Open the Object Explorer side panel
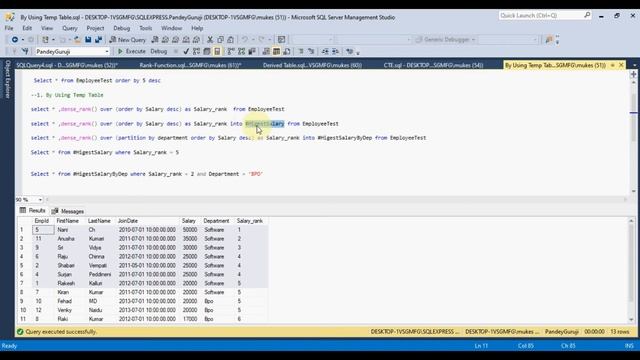The width and height of the screenshot is (640, 360). tap(7, 79)
